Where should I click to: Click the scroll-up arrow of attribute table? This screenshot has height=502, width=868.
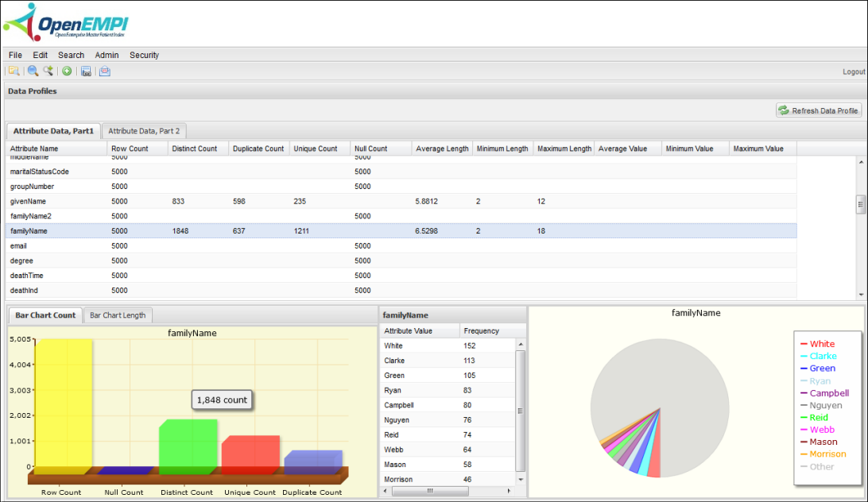pos(861,161)
